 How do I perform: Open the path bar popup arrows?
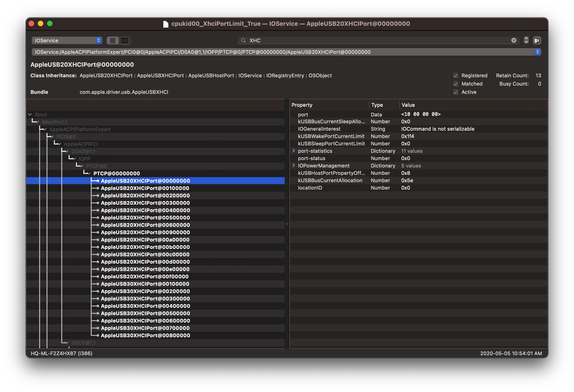537,52
